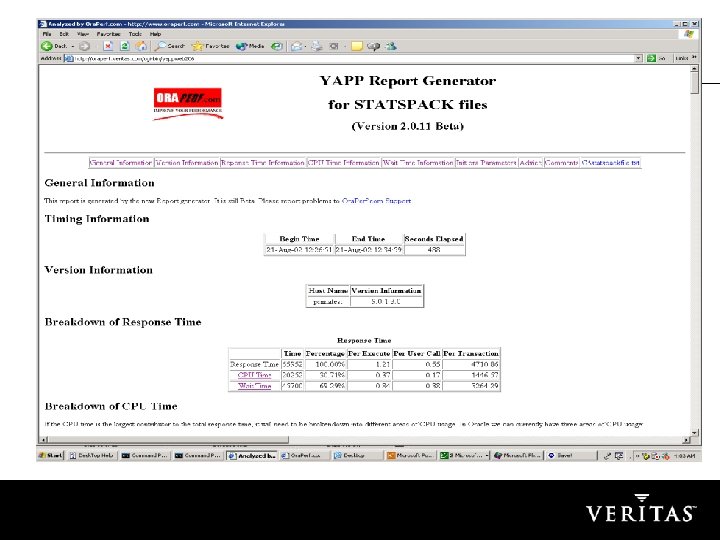Open the Comments navigation link
This screenshot has width=720, height=540.
[x=561, y=163]
